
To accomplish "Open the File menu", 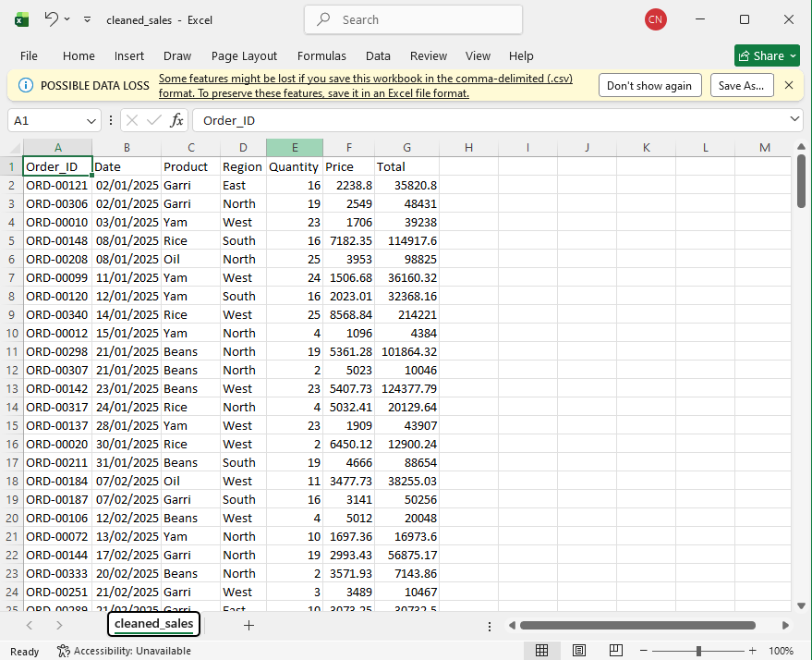I will (29, 56).
